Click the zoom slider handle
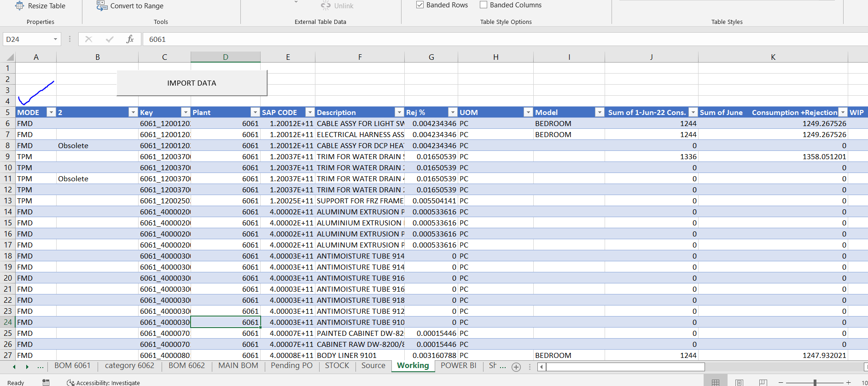 point(815,382)
